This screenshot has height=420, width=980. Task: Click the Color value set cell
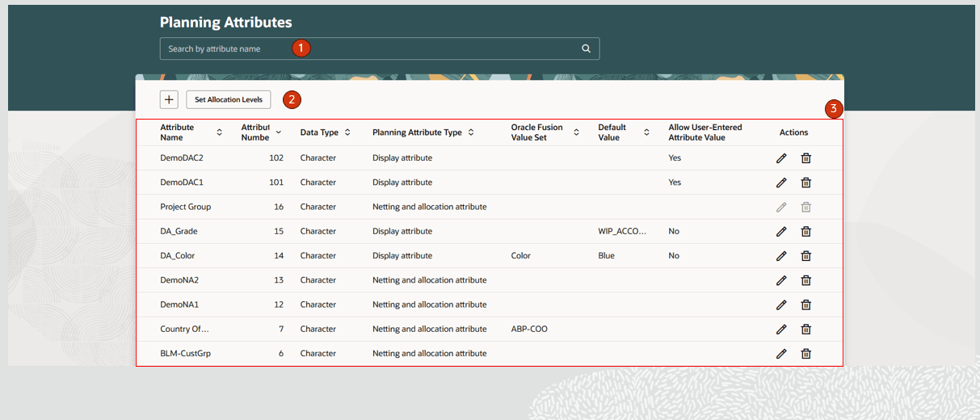tap(521, 256)
